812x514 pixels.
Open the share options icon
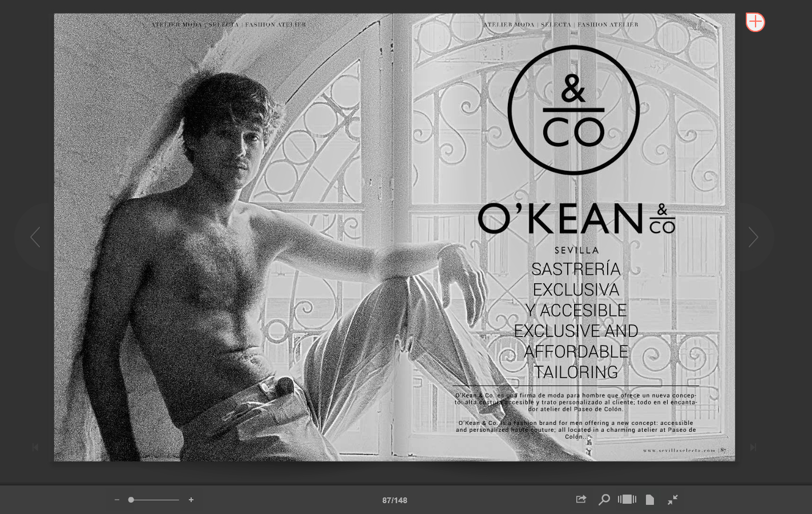581,499
